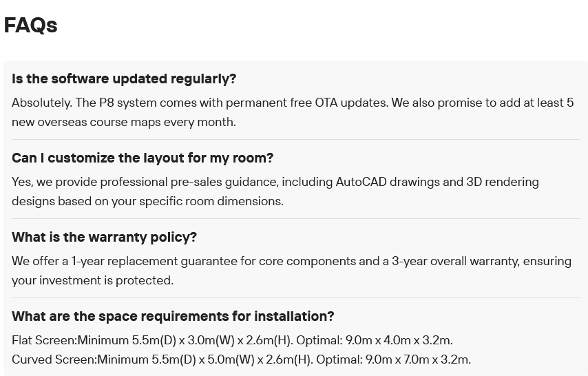588x376 pixels.
Task: Select the 'P8' system name text
Action: 106,103
